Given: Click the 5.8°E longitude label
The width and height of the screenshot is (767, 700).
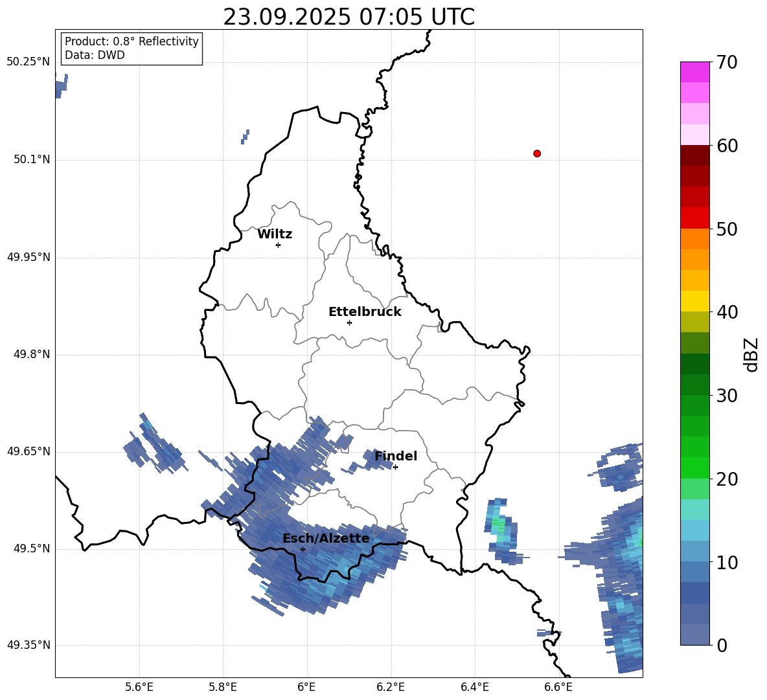Looking at the screenshot, I should click(223, 687).
